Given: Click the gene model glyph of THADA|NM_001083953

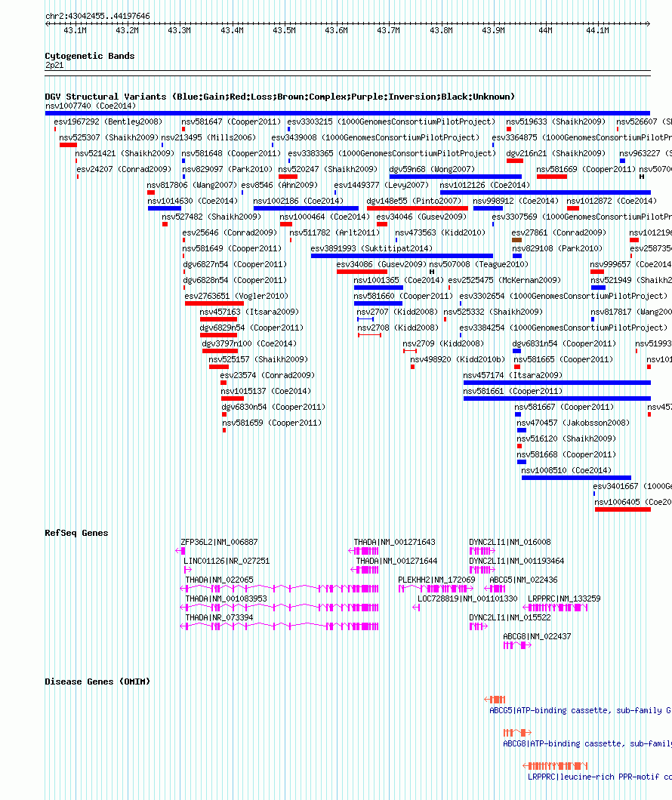Looking at the screenshot, I should pos(279,608).
